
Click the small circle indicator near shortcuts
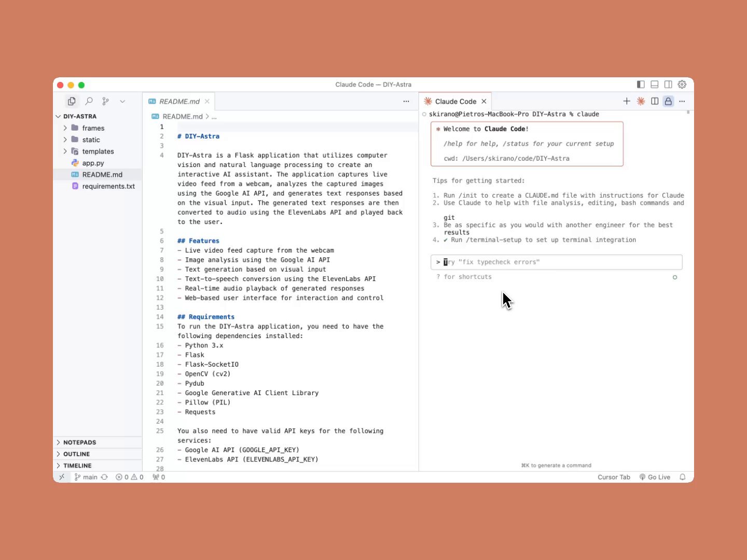675,277
